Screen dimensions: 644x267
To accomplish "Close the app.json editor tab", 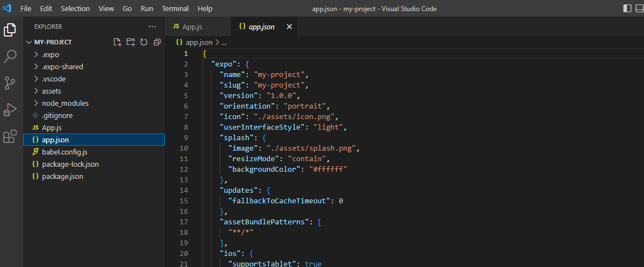I will click(x=289, y=27).
